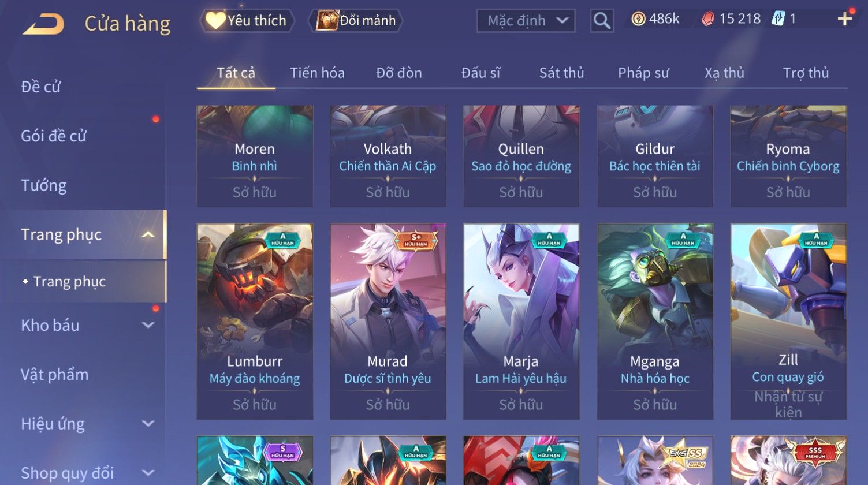Switch to the Tiến hóa tab

click(x=317, y=73)
